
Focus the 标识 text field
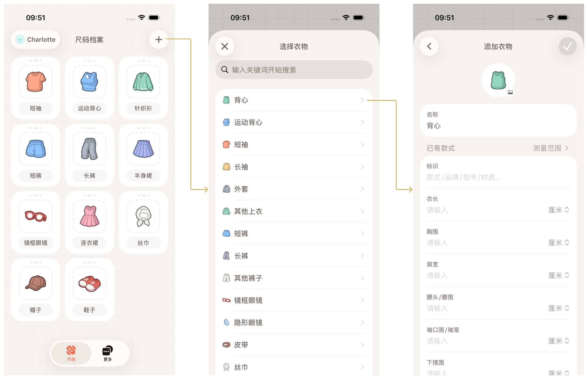[498, 177]
